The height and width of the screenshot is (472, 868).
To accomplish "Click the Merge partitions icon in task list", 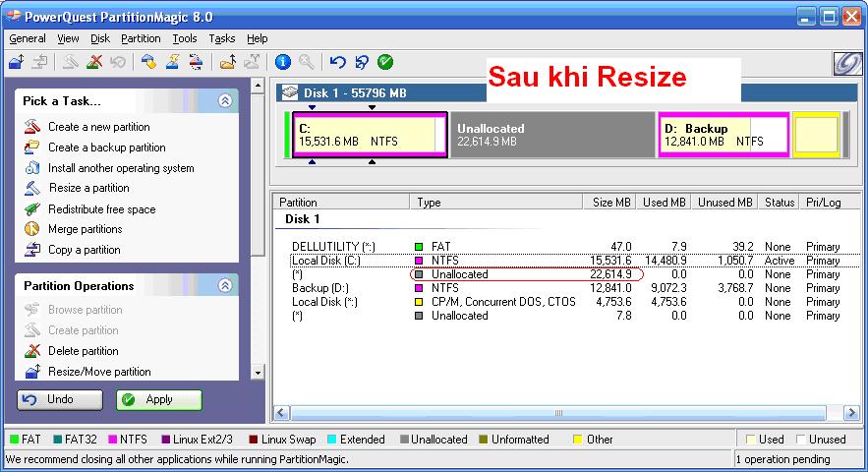I will tap(32, 229).
